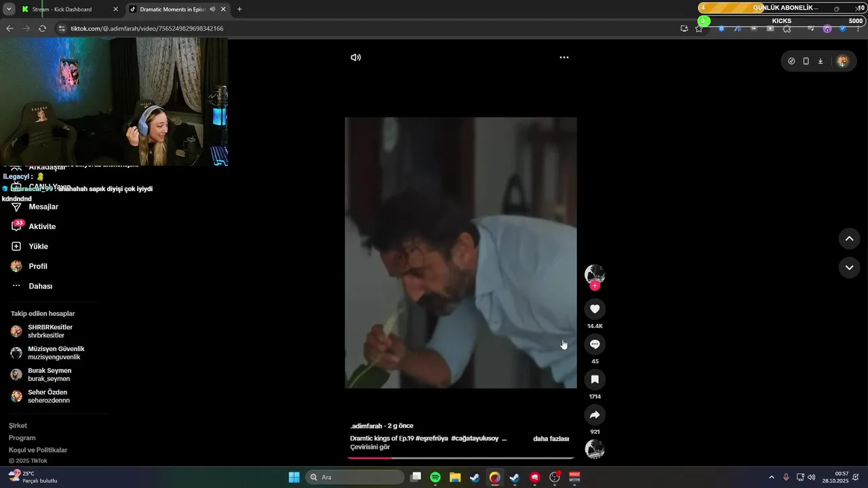Open OBS Studio from the taskbar
Screen dimensions: 868x488
[x=555, y=477]
